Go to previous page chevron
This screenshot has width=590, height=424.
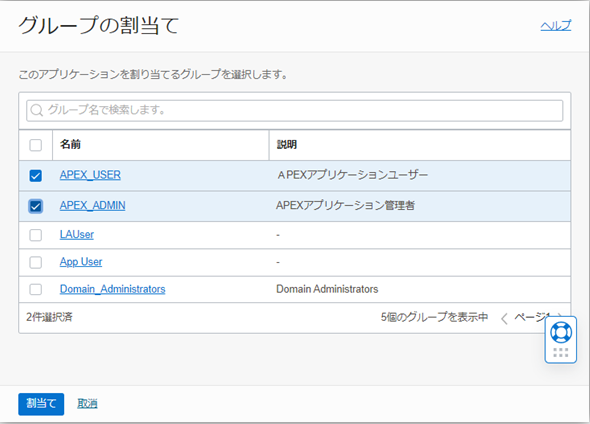click(x=504, y=318)
